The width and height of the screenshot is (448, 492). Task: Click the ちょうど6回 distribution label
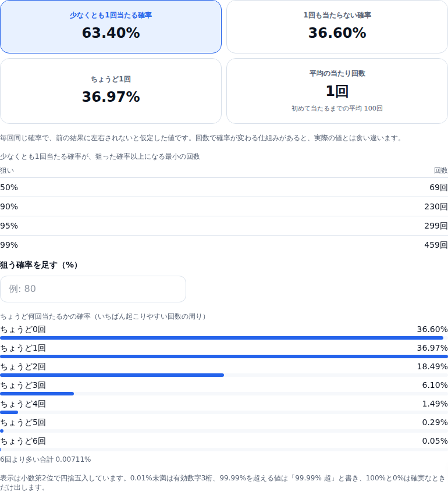tap(23, 441)
